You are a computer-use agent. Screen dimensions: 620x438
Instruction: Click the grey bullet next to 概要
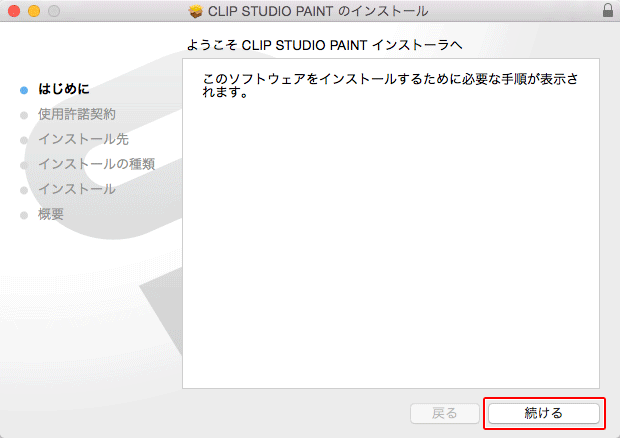24,215
